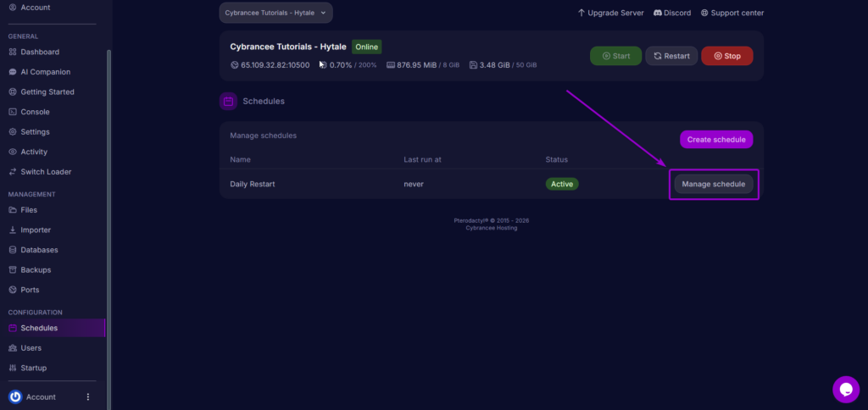Click the Console terminal icon

point(13,112)
